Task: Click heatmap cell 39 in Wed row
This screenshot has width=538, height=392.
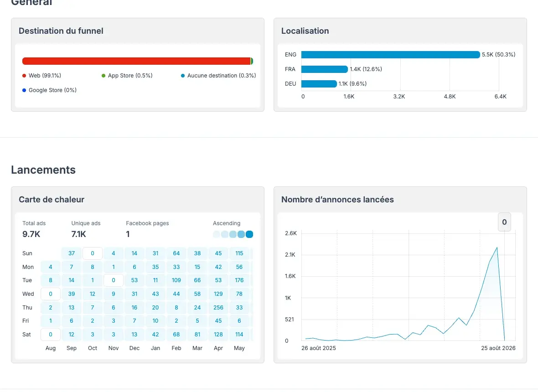Action: click(72, 294)
